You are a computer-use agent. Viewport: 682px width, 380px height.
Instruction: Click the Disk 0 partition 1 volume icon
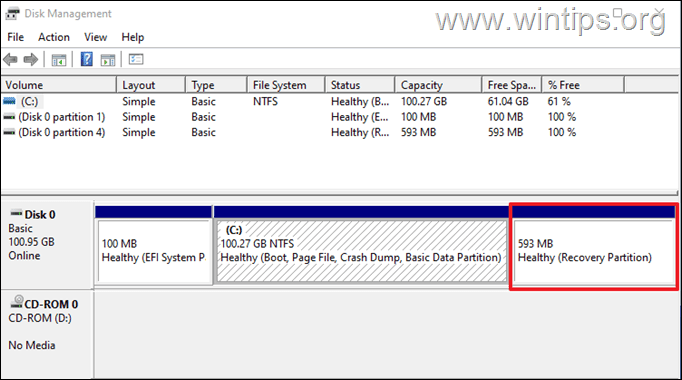9,117
